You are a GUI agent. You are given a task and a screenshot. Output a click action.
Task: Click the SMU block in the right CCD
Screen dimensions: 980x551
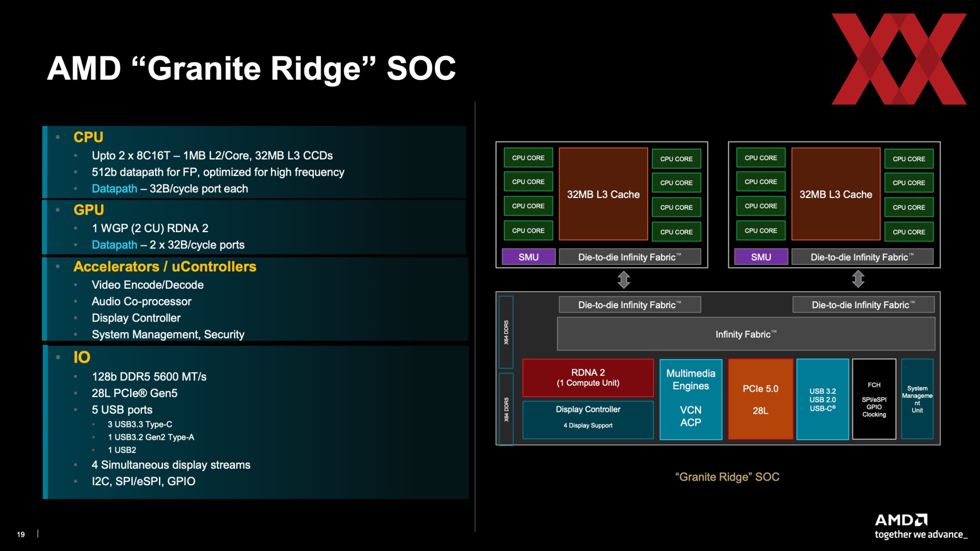(x=761, y=257)
